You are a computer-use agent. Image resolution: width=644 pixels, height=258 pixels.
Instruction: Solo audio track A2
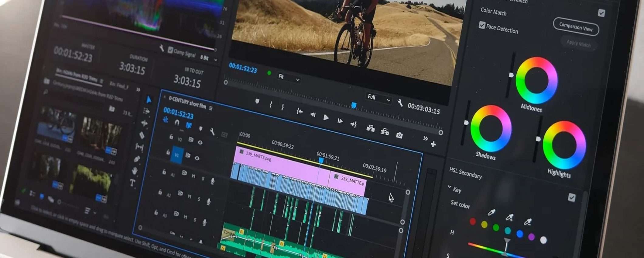pos(199,199)
